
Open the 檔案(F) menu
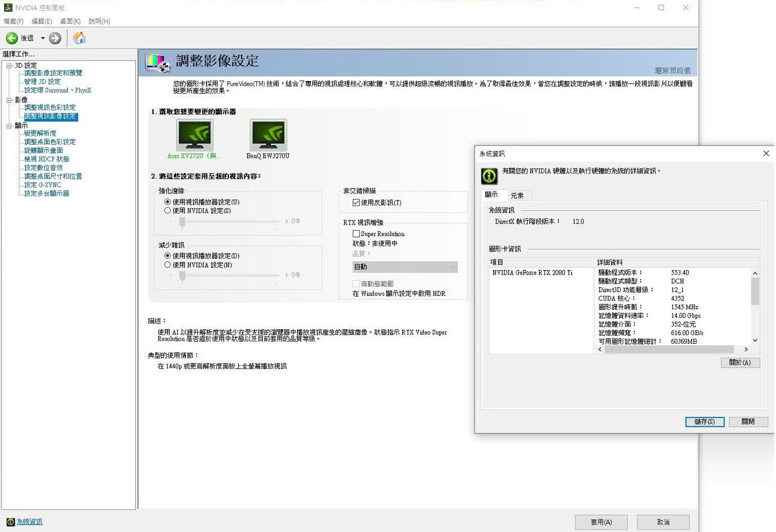pyautogui.click(x=13, y=21)
